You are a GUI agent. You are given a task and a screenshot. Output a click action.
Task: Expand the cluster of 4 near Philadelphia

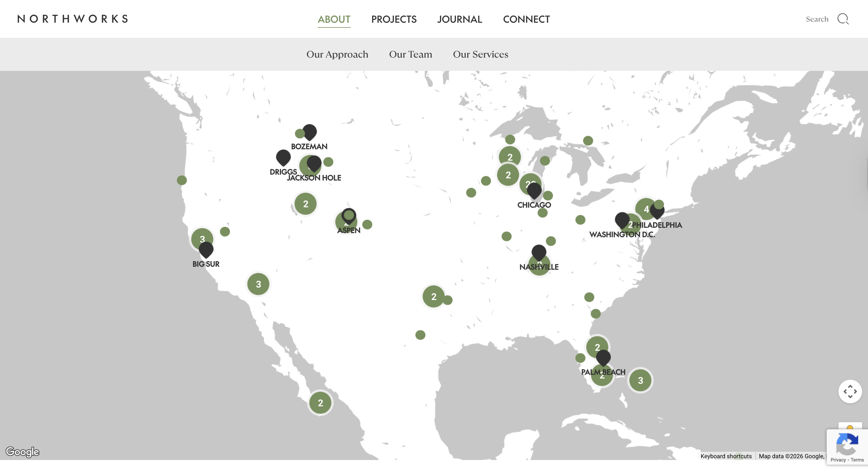coord(646,209)
